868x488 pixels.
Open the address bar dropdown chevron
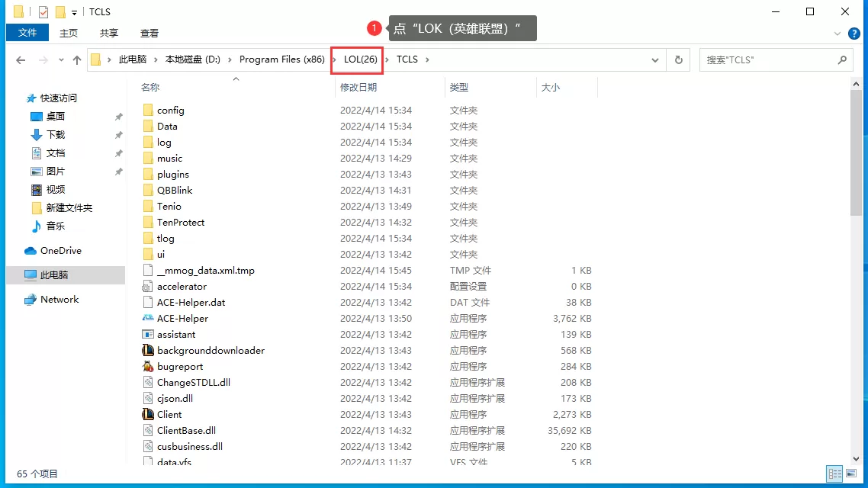pyautogui.click(x=654, y=59)
